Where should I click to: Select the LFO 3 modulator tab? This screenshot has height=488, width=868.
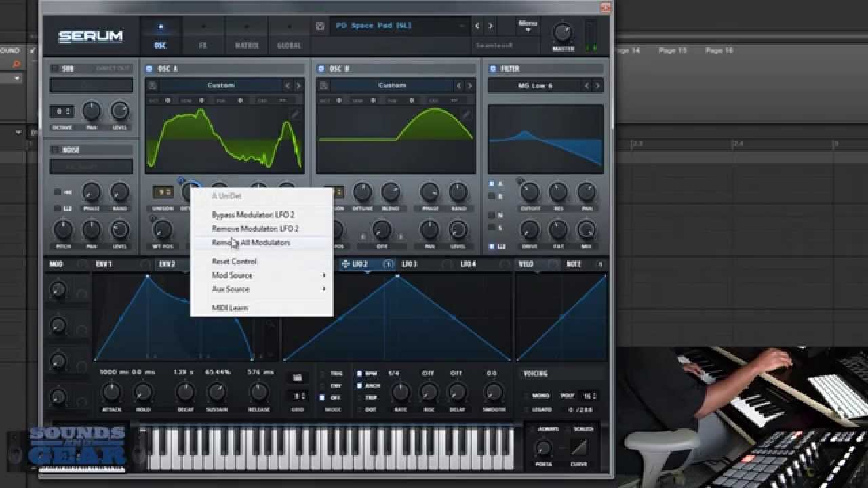410,264
